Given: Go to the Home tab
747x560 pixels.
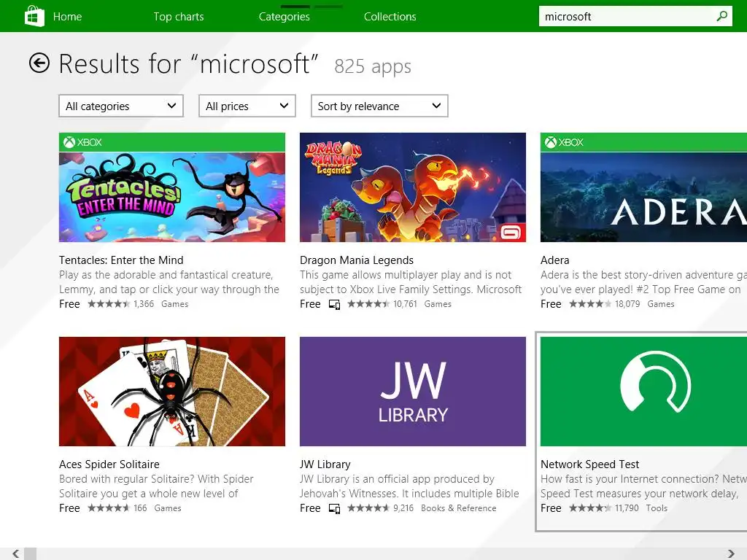Looking at the screenshot, I should point(67,17).
